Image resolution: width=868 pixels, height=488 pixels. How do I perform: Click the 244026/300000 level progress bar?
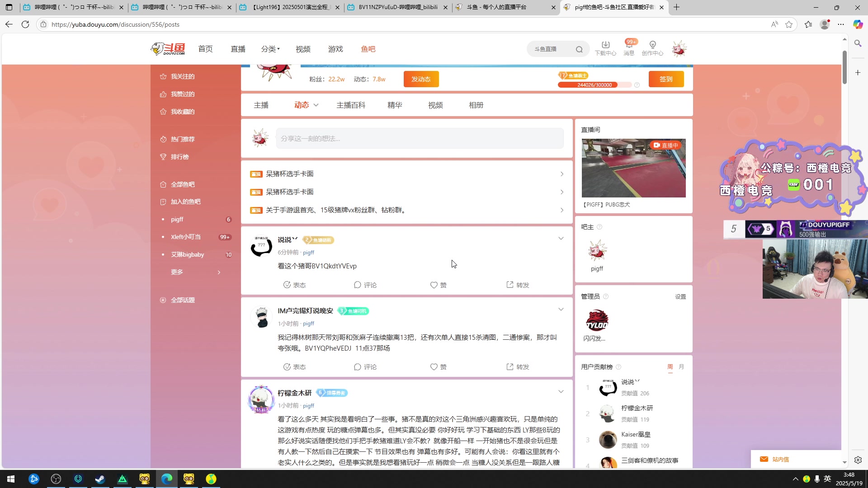[594, 85]
